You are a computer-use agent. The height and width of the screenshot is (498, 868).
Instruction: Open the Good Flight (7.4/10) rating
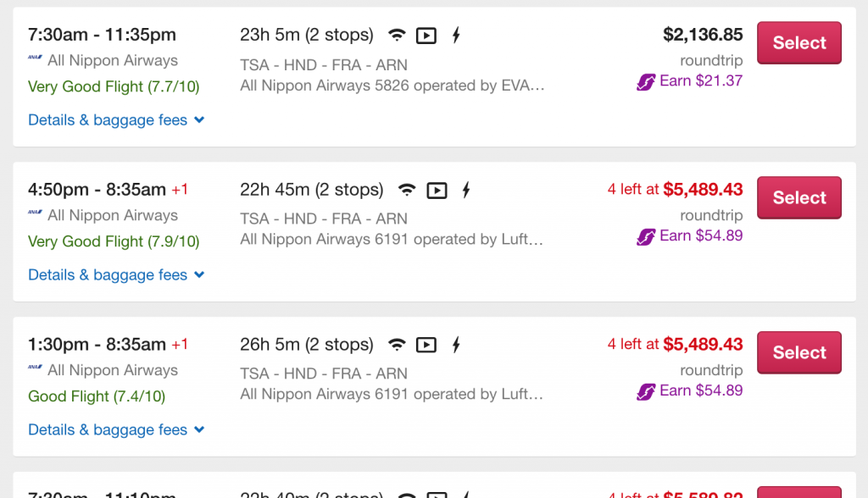coord(97,396)
